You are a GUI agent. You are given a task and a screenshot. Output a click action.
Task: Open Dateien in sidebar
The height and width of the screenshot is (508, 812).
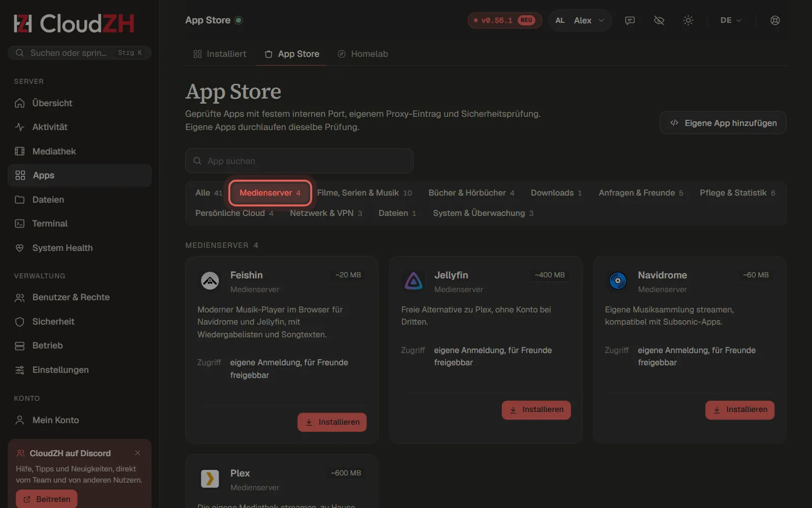[80, 200]
